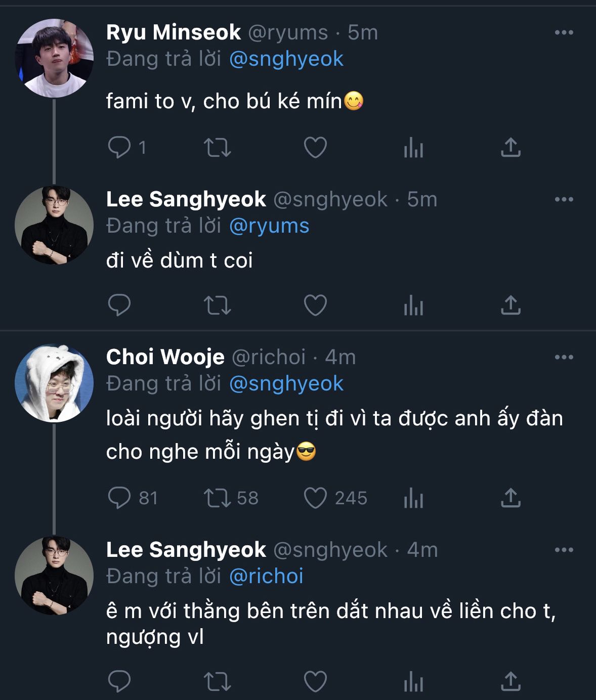Open the @snghyeok mention in Ryu Minseok's reply

pyautogui.click(x=286, y=59)
